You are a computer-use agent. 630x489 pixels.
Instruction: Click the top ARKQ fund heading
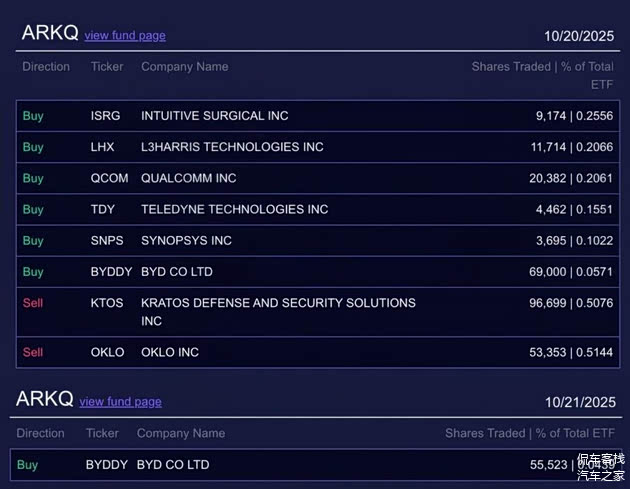tap(50, 33)
